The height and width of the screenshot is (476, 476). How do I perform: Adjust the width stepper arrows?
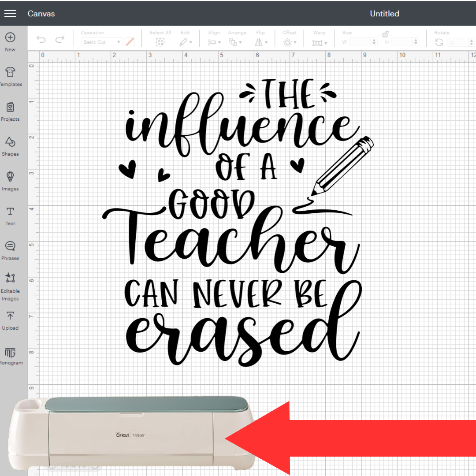coord(374,42)
